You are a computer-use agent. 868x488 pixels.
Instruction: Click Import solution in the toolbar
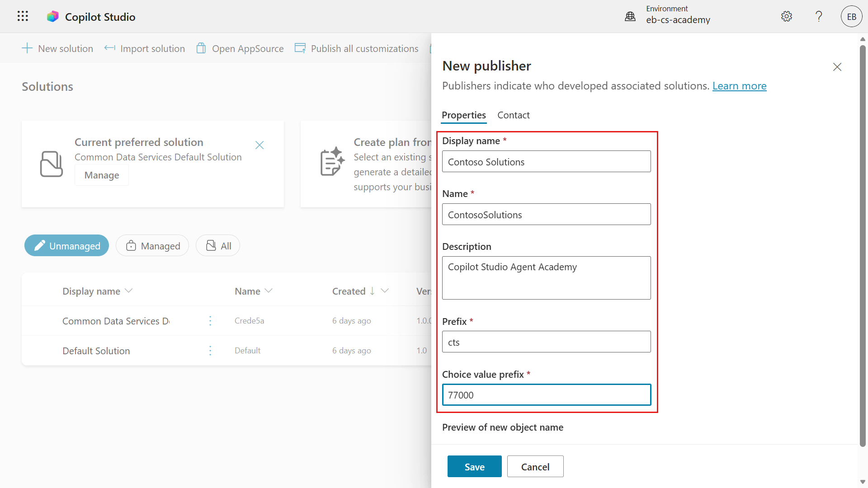145,48
